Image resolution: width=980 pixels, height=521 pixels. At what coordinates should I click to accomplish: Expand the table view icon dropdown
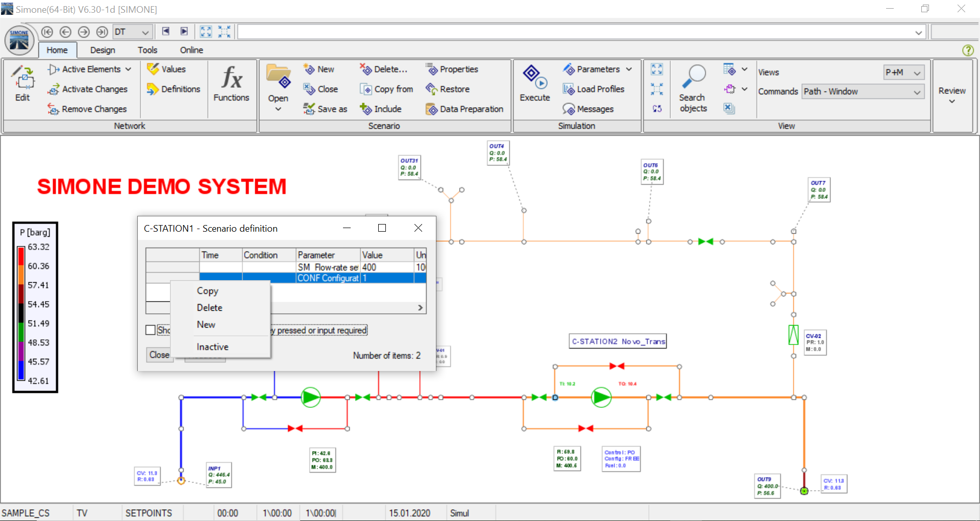coord(745,69)
